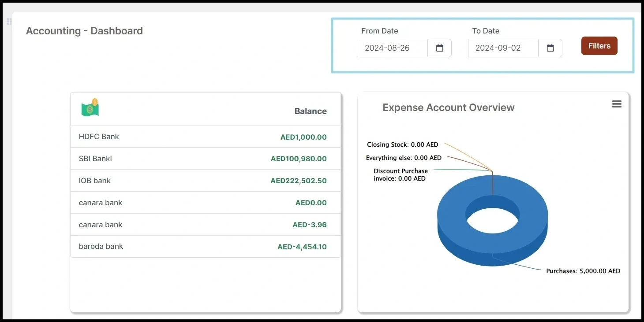Open the To Date calendar picker icon
Image resolution: width=644 pixels, height=322 pixels.
click(x=550, y=48)
